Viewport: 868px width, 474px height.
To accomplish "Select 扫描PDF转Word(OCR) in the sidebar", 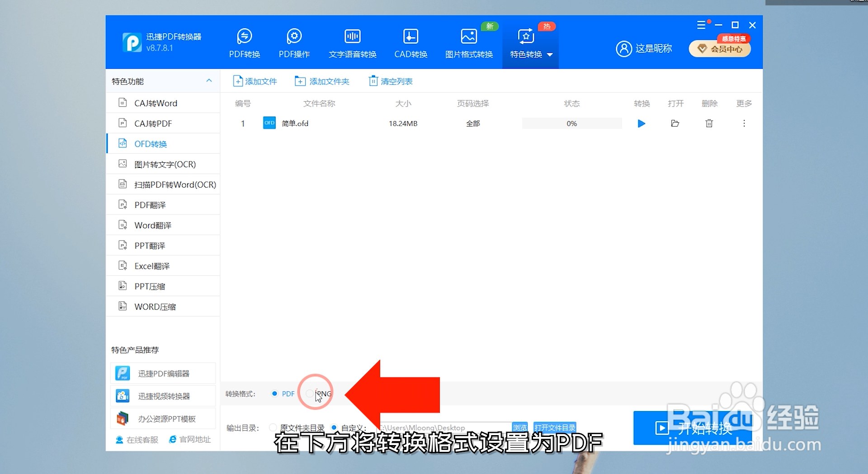I will 163,185.
